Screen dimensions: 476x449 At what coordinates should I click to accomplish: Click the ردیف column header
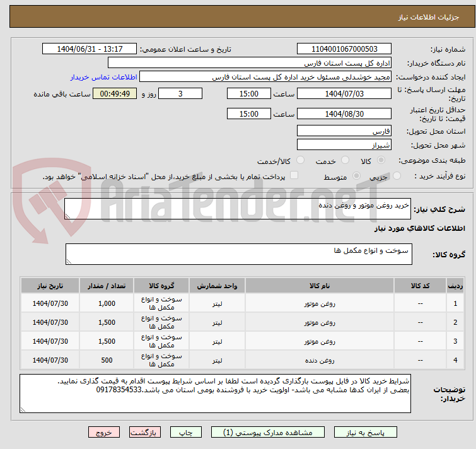pos(455,286)
